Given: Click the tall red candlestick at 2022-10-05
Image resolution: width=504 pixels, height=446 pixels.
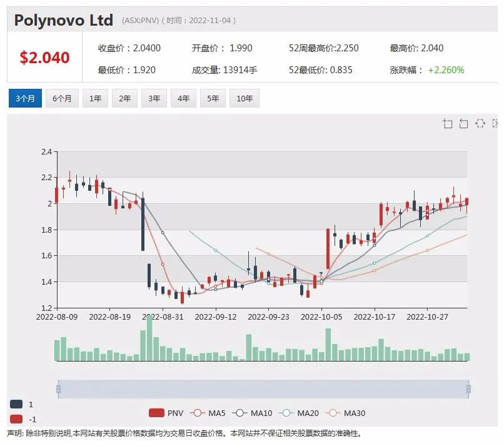Looking at the screenshot, I should pos(328,248).
